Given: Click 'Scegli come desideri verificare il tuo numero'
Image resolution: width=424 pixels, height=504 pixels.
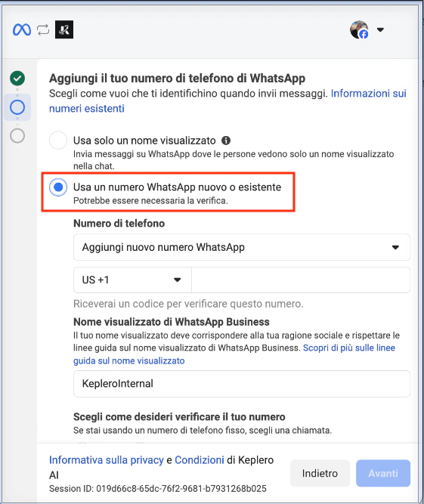Looking at the screenshot, I should point(179,417).
